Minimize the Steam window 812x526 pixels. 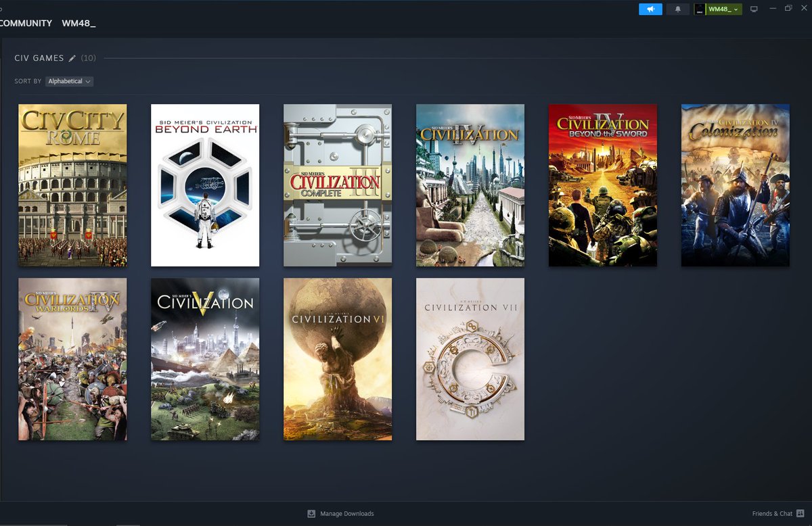point(771,9)
